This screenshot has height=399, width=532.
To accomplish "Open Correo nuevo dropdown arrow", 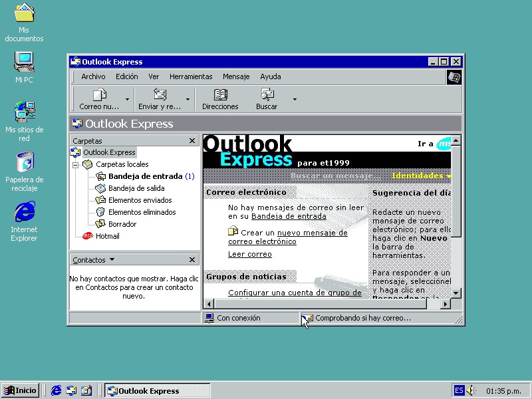I will pos(127,99).
